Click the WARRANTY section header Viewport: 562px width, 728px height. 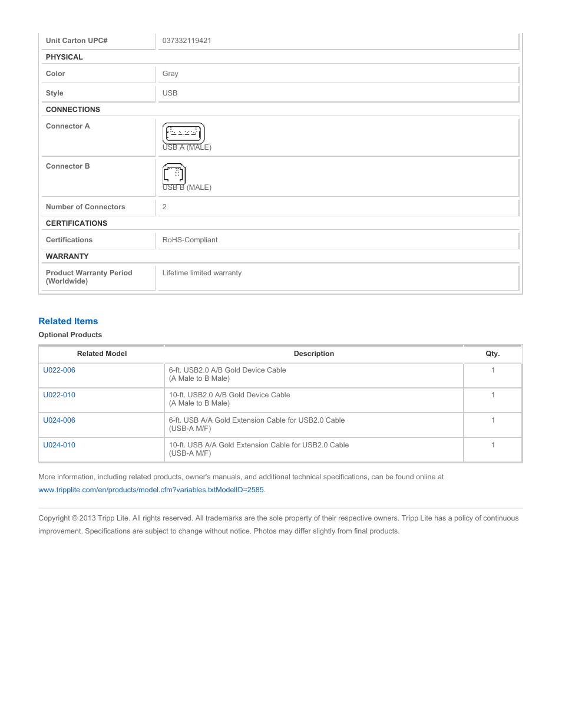pyautogui.click(x=67, y=256)
